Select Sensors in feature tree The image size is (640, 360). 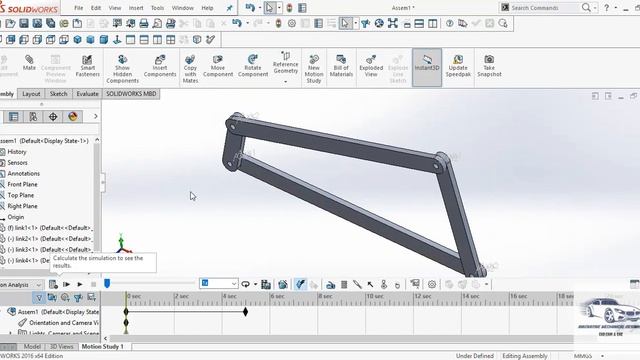18,162
